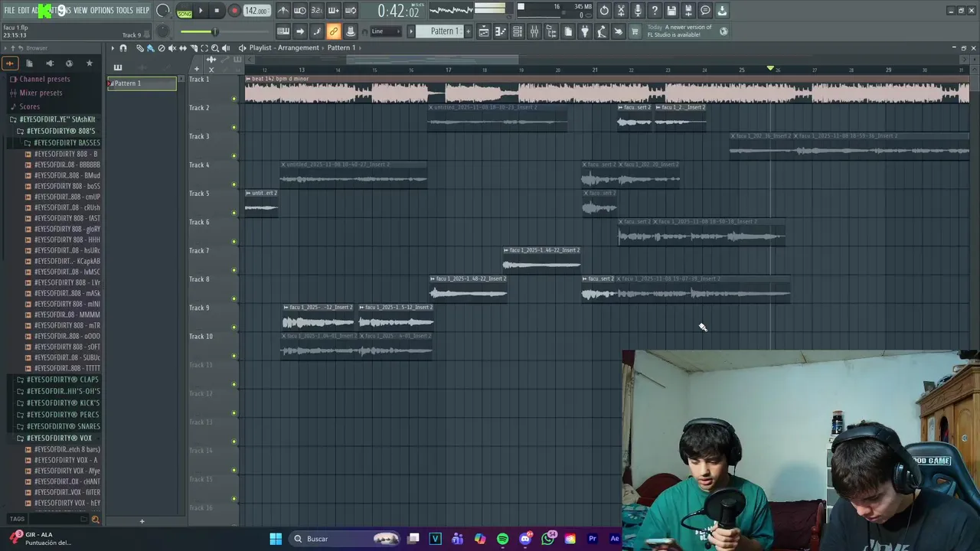Open the Line snap dropdown
Image resolution: width=980 pixels, height=551 pixels.
click(386, 31)
